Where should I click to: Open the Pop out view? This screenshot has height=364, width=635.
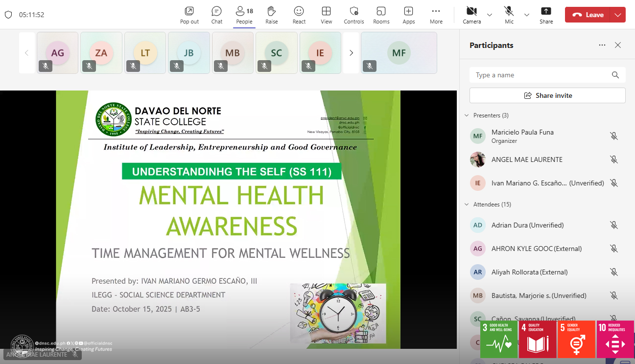click(189, 15)
